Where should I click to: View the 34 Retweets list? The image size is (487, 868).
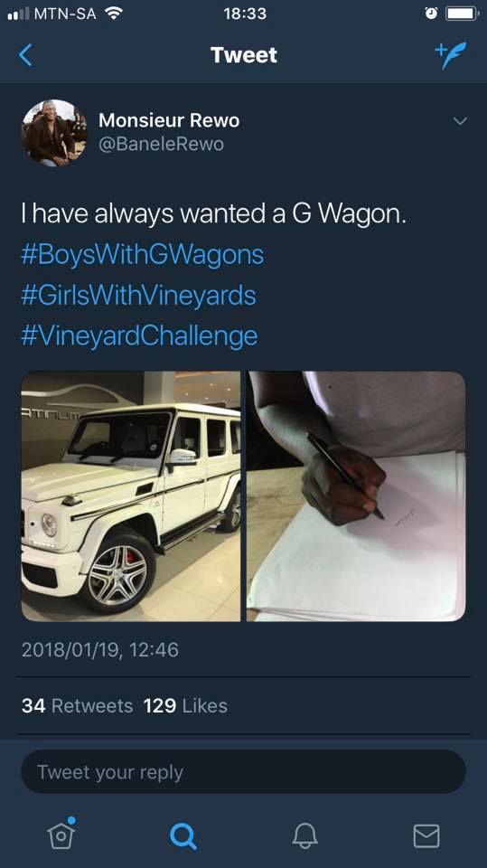(78, 706)
